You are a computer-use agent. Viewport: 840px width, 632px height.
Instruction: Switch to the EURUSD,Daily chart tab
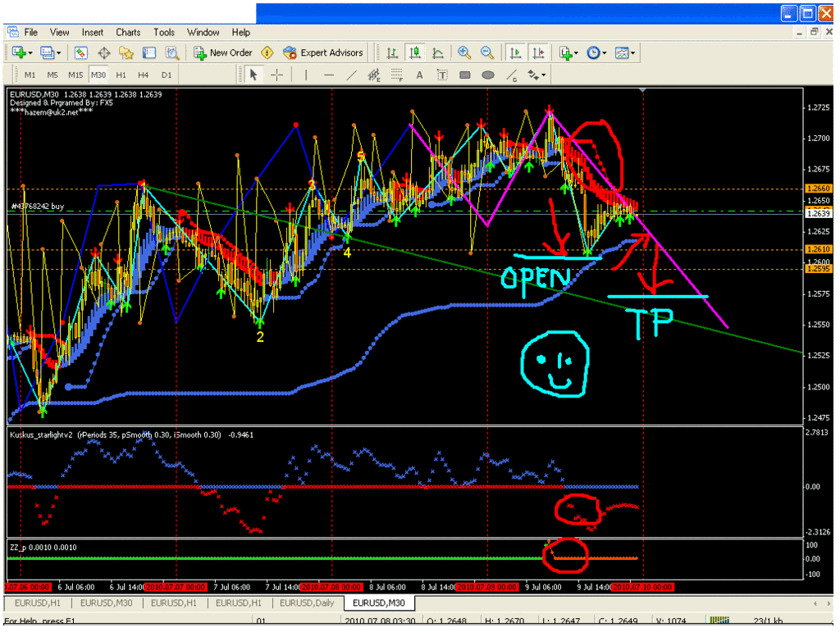tap(307, 603)
